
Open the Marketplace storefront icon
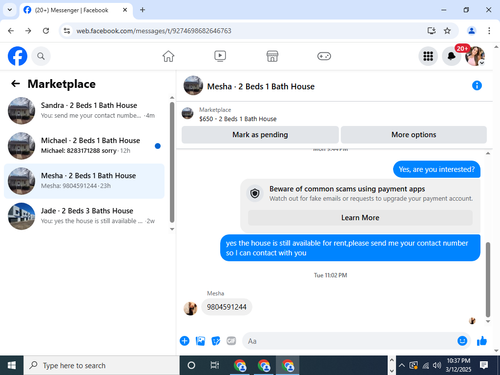tap(272, 56)
